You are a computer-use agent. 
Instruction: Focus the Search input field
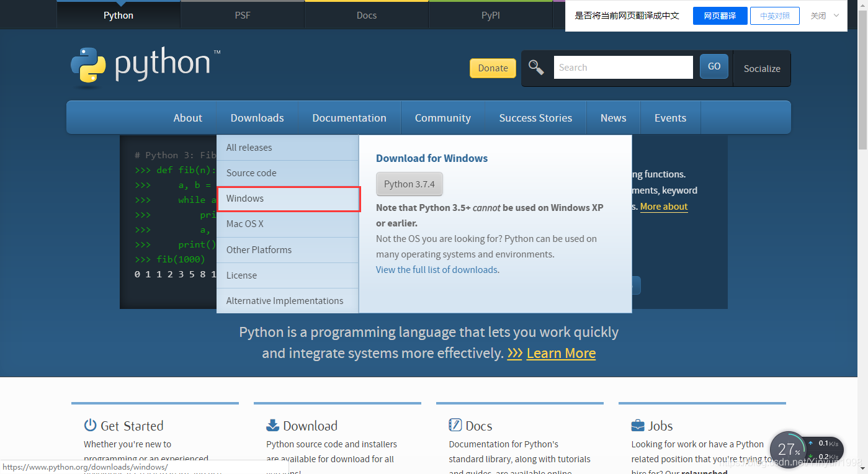point(622,67)
